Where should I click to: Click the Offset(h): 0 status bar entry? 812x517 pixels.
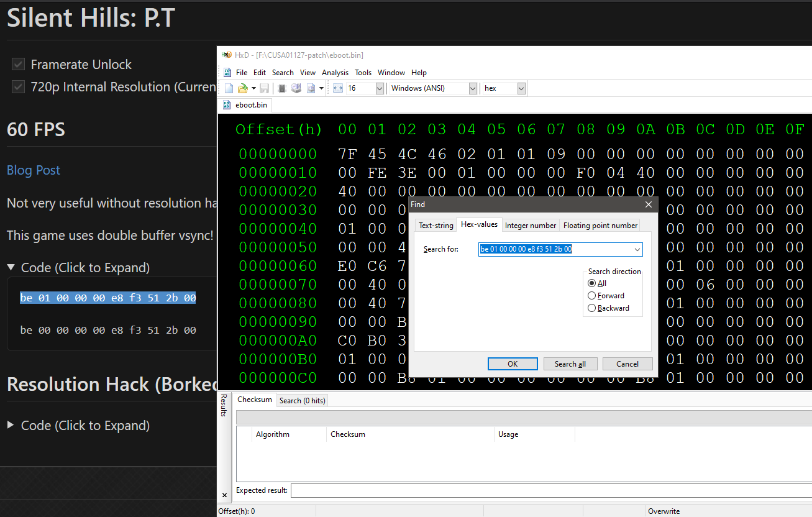click(236, 511)
